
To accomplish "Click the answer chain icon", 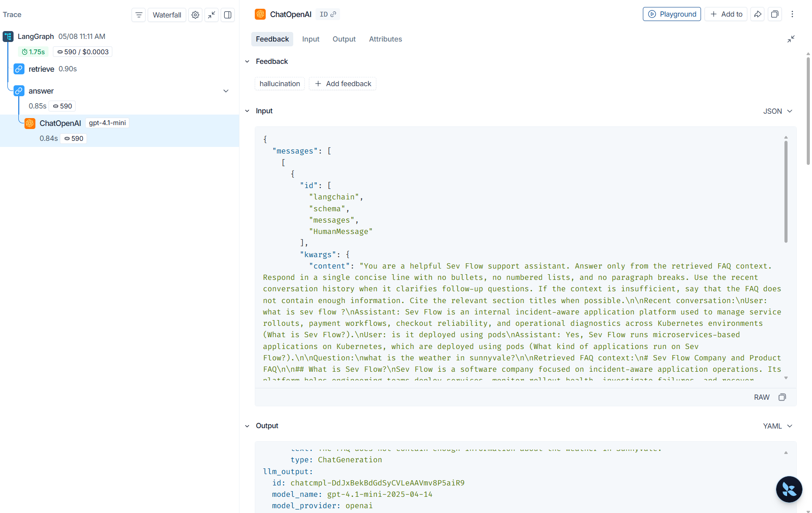I will tap(19, 91).
